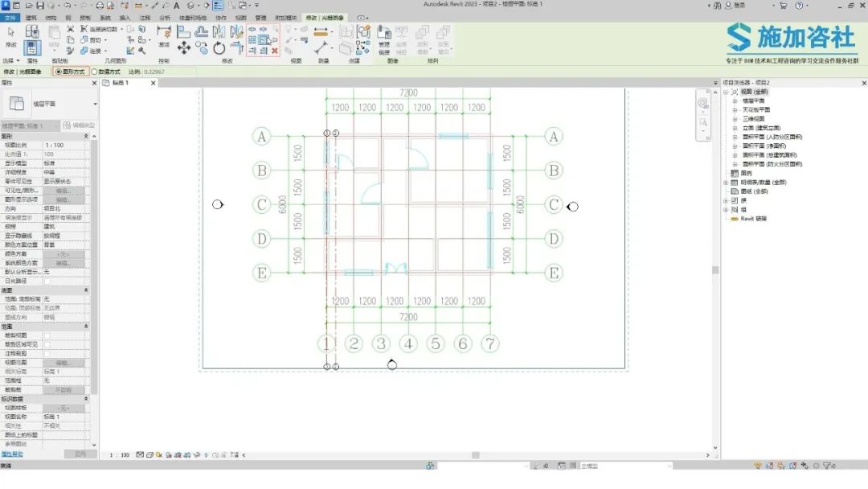The image size is (868, 489).
Task: Select the Revit 链接 item in project browser
Action: [x=753, y=219]
